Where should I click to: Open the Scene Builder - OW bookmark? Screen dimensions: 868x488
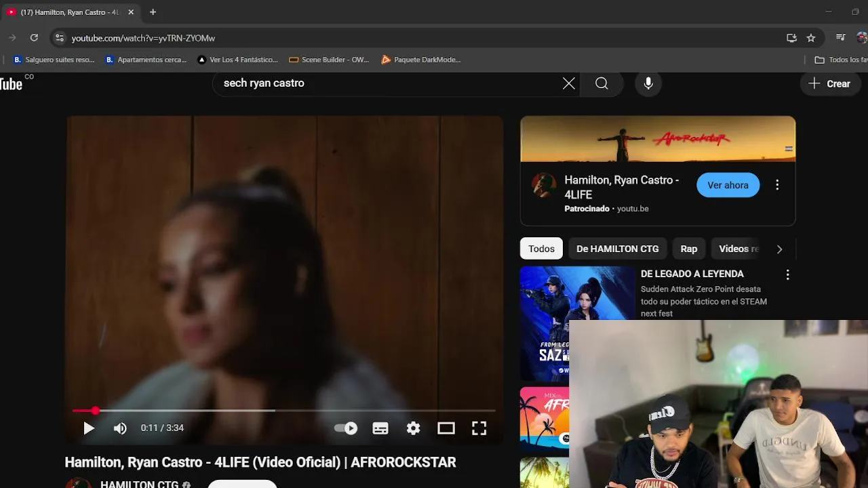click(329, 60)
